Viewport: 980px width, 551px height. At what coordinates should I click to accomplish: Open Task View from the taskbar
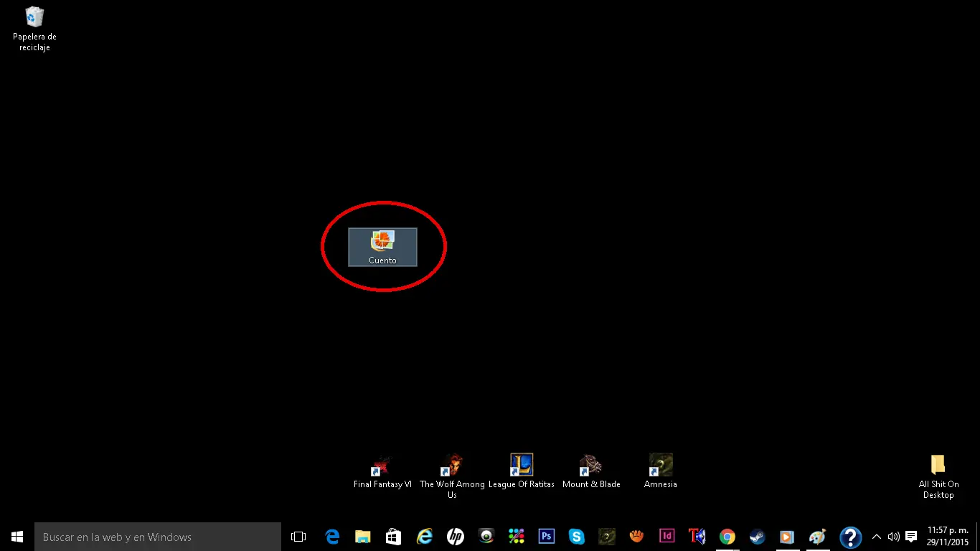tap(298, 537)
